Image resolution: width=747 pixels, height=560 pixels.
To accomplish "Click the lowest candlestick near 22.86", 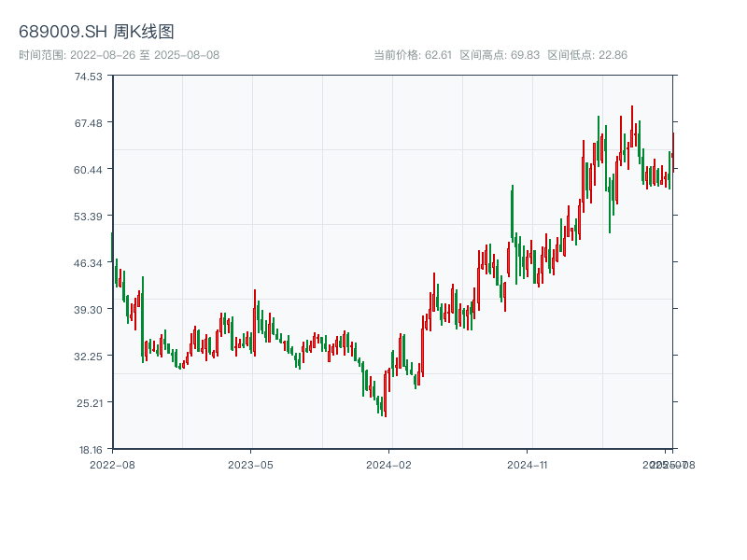I will [386, 393].
